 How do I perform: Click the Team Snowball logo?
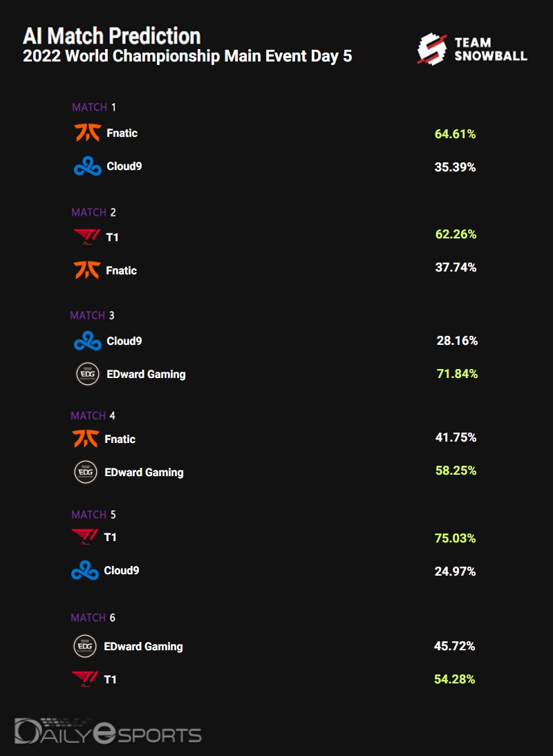[x=472, y=50]
